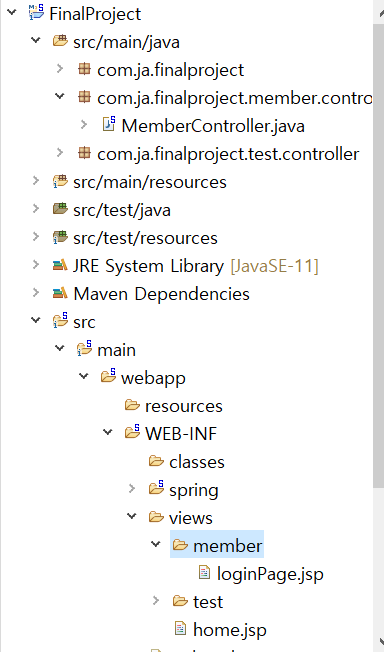Click the src/main/java source folder icon

click(60, 41)
